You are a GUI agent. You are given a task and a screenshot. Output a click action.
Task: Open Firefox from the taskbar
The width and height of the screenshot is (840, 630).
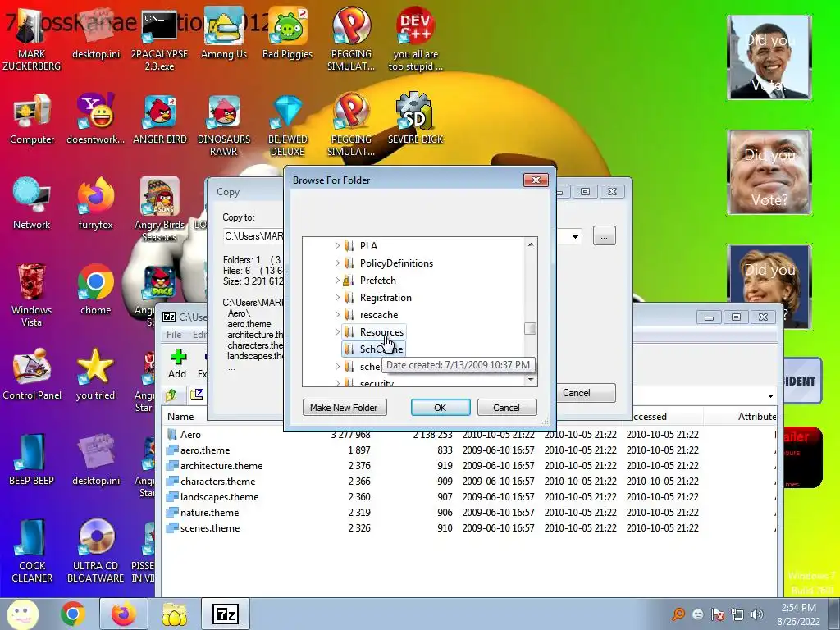tap(123, 614)
